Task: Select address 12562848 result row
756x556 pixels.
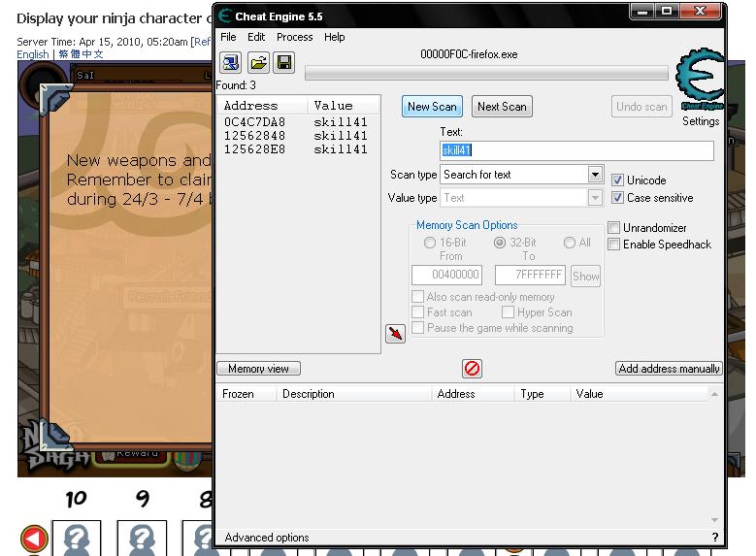Action: click(x=298, y=136)
